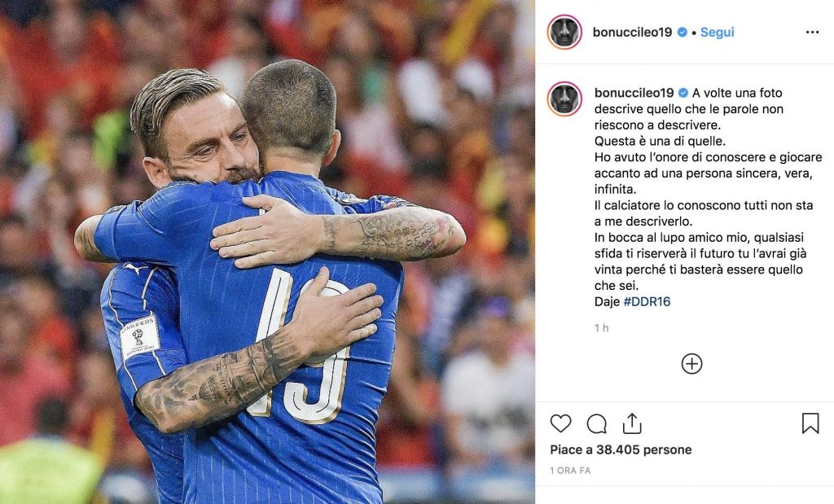Open bonuccileo19 username in the post header
834x504 pixels.
pyautogui.click(x=632, y=32)
